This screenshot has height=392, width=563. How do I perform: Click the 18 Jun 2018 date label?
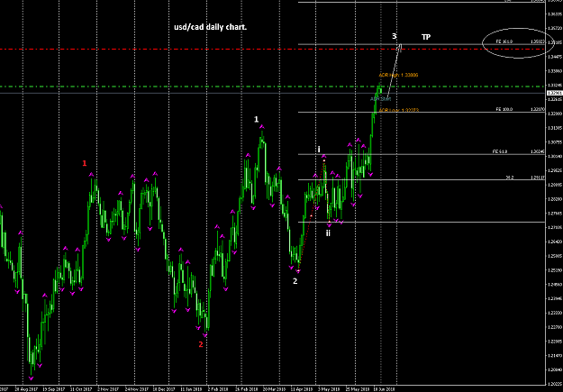point(385,388)
